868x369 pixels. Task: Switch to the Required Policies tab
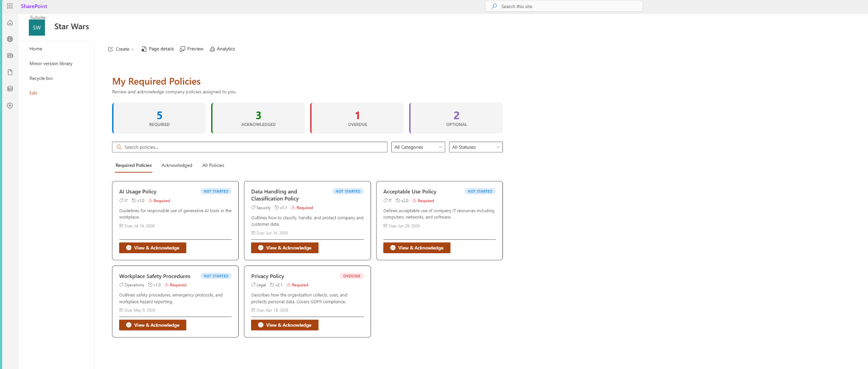[x=134, y=165]
